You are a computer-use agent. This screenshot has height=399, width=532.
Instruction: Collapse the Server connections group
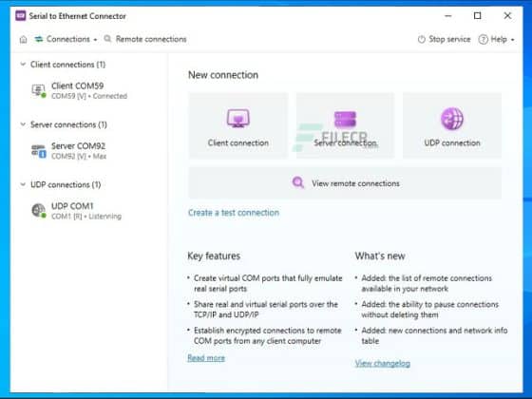[x=23, y=124]
